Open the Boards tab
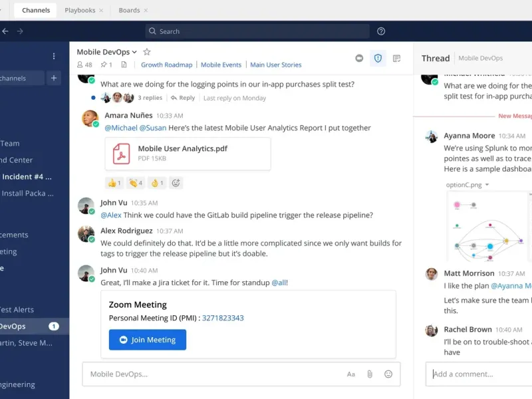 point(129,10)
